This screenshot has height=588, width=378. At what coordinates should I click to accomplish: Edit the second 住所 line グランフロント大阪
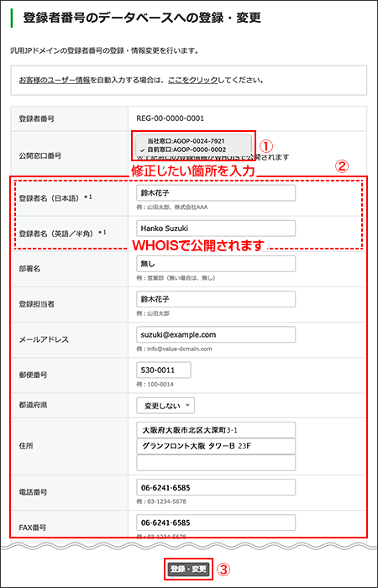(216, 446)
